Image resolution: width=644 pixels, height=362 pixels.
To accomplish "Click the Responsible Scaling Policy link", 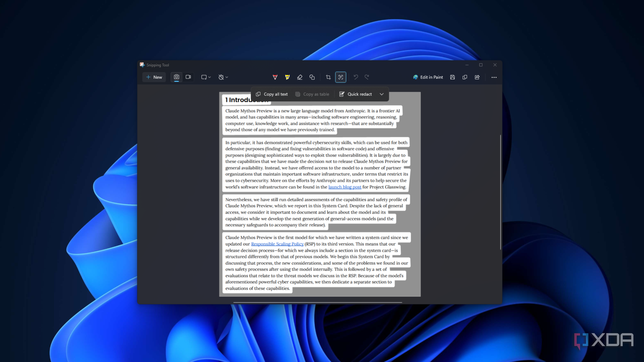I will 277,244.
